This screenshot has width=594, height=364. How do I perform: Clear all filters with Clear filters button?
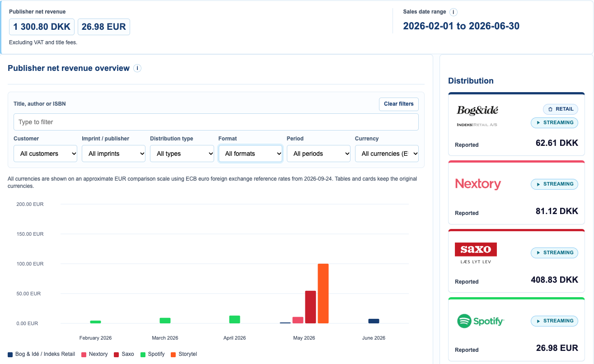pos(399,104)
